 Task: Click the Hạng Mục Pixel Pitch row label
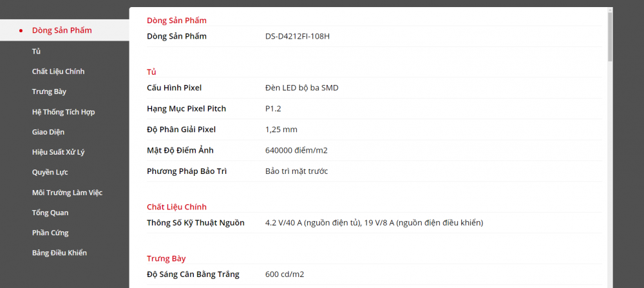coord(186,108)
